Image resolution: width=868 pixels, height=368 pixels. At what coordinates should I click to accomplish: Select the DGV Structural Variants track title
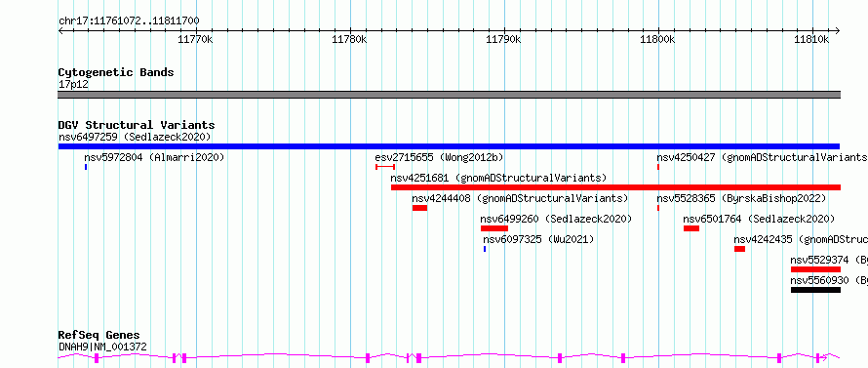[137, 125]
